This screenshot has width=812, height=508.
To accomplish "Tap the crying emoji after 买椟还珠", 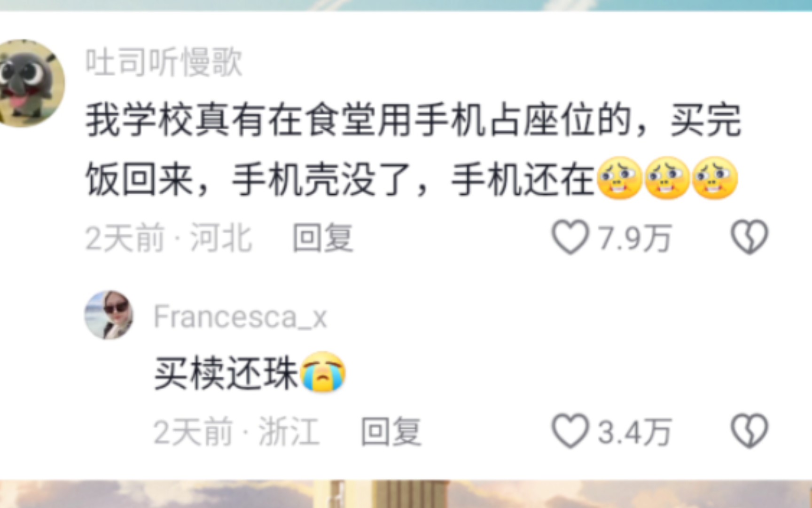I will pyautogui.click(x=323, y=372).
